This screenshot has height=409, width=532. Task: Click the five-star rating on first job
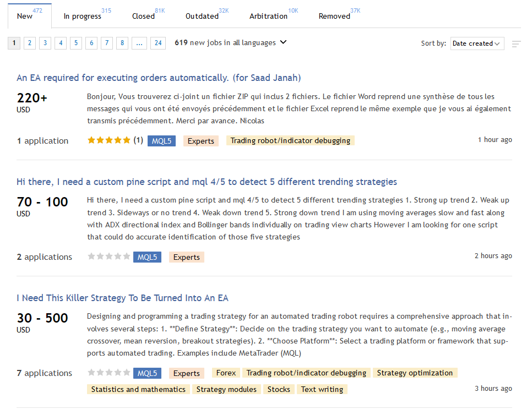tap(109, 140)
